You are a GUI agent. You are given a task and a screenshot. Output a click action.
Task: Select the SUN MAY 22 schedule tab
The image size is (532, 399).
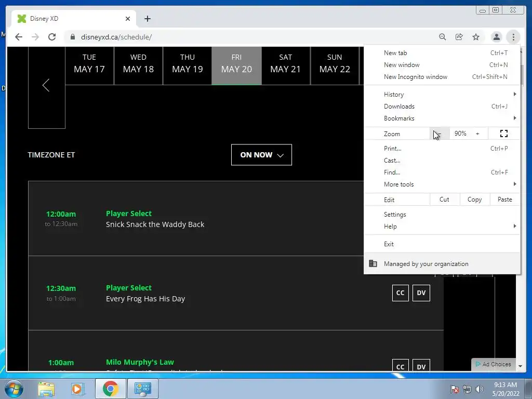click(x=335, y=65)
